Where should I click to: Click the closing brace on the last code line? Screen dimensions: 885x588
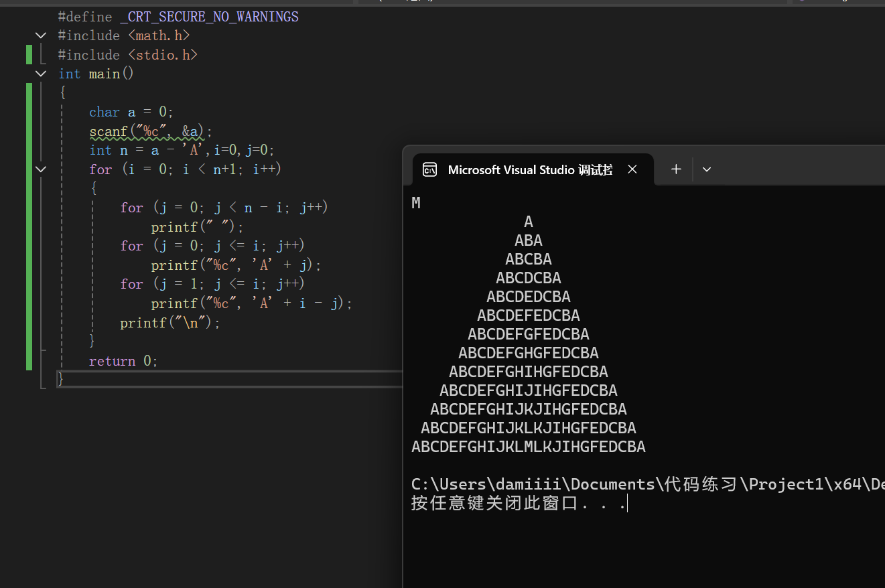(61, 379)
